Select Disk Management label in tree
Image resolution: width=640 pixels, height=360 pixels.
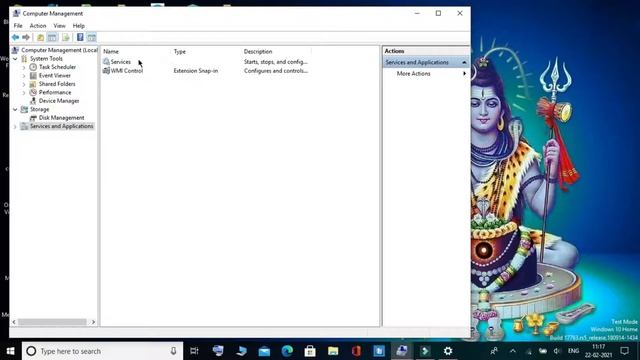pyautogui.click(x=62, y=118)
